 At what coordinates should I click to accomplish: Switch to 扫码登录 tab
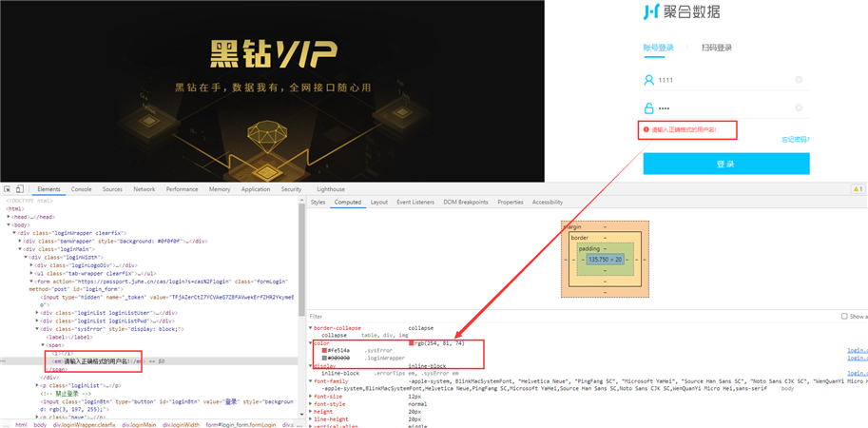716,48
